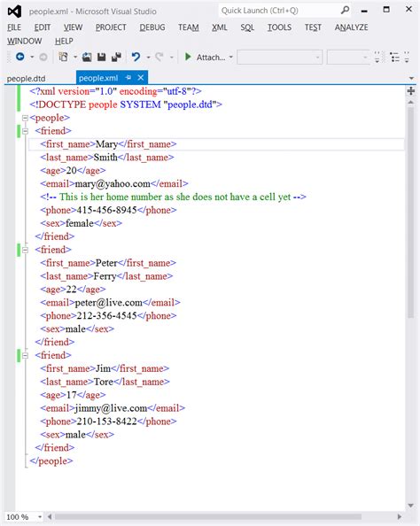Viewport: 420px width, 526px height.
Task: Open the TEAM menu
Action: tap(189, 27)
